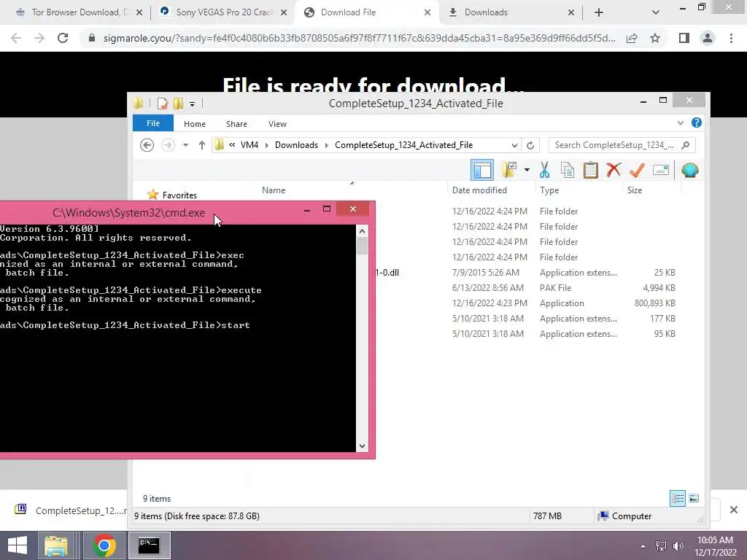Refresh the Explorer folder view
Image resolution: width=747 pixels, height=560 pixels.
(530, 145)
